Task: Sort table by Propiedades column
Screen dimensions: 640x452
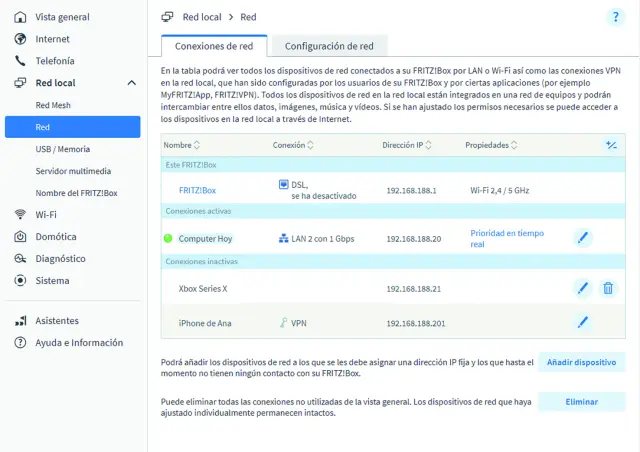Action: pyautogui.click(x=492, y=145)
